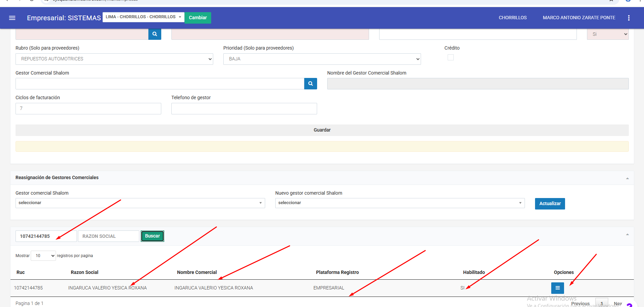
Task: Expand the LIMA - CHORRILLOS location selector
Action: click(143, 17)
